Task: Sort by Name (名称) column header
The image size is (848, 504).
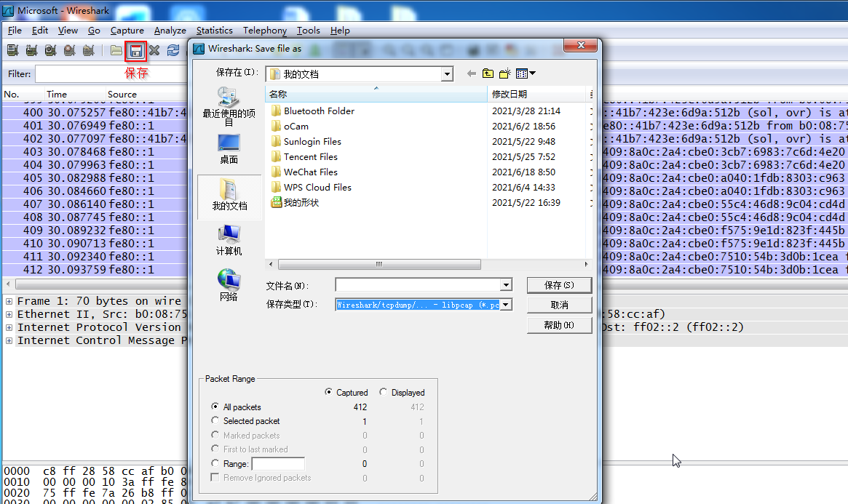Action: click(376, 94)
